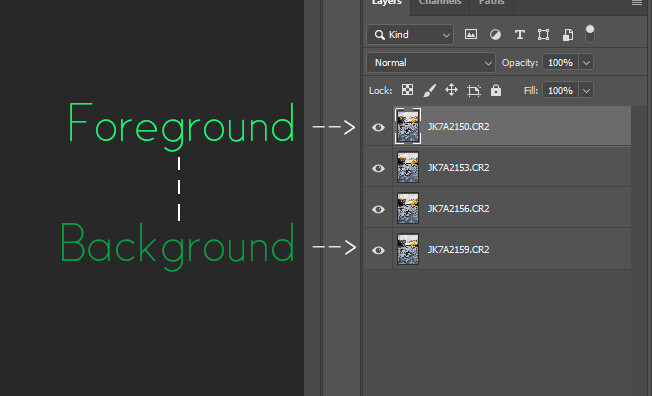Lock position move icon
Viewport: 652px width, 396px height.
451,90
